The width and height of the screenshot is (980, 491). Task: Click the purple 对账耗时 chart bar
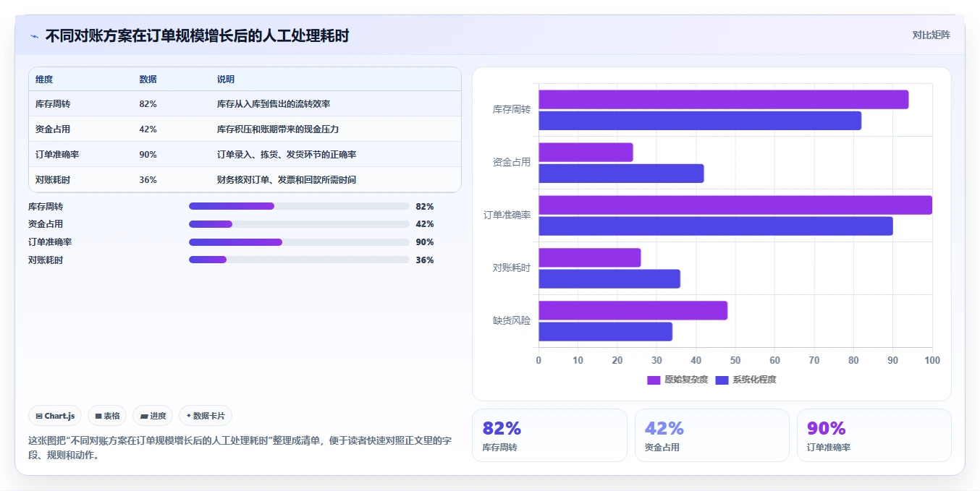tap(590, 258)
